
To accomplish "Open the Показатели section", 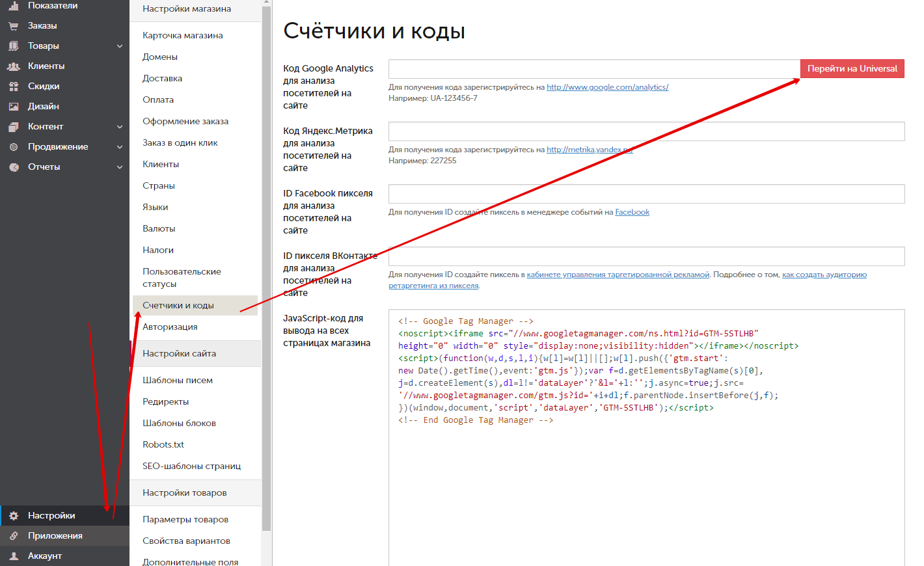I will [x=53, y=6].
